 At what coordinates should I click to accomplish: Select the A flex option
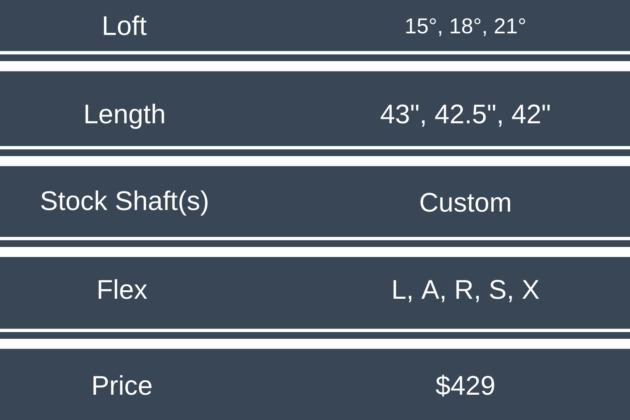tap(430, 290)
